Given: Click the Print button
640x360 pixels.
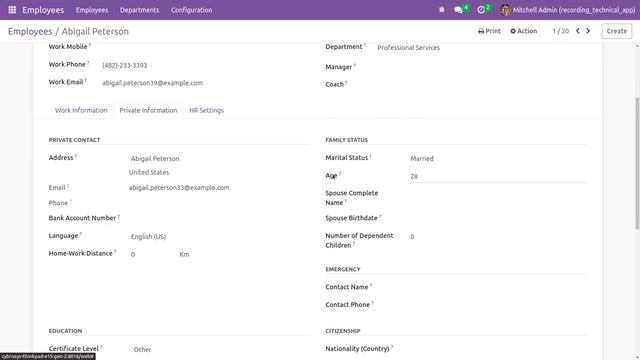Looking at the screenshot, I should pos(489,31).
